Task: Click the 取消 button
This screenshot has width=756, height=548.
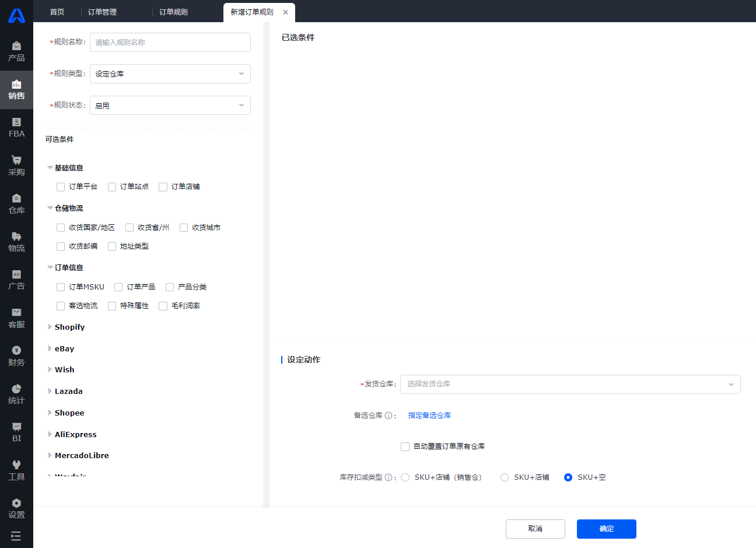Action: [x=535, y=529]
